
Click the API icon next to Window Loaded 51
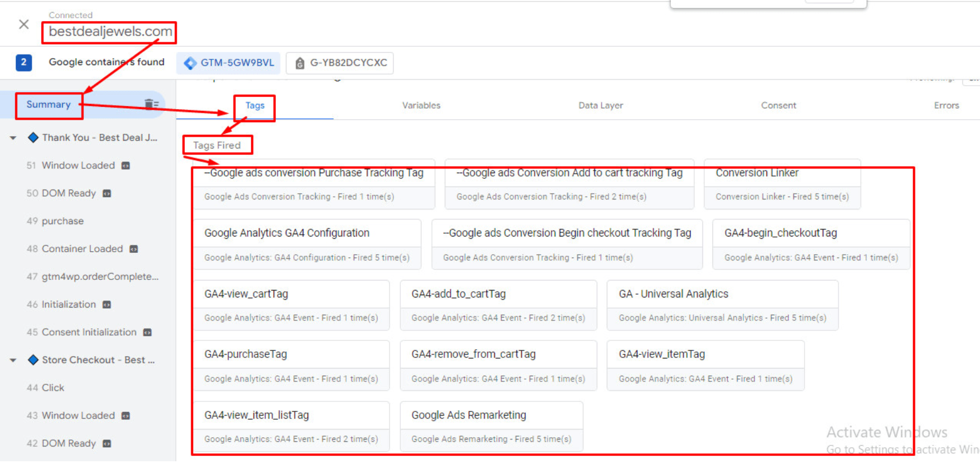tap(126, 166)
